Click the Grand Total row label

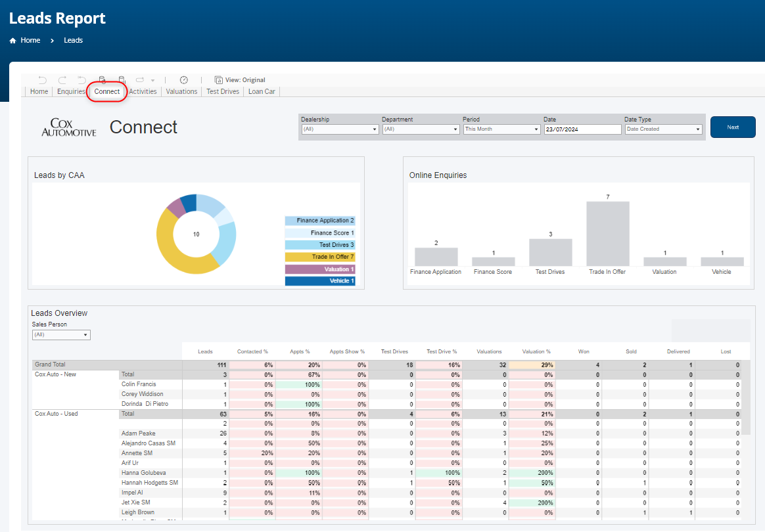(x=50, y=365)
